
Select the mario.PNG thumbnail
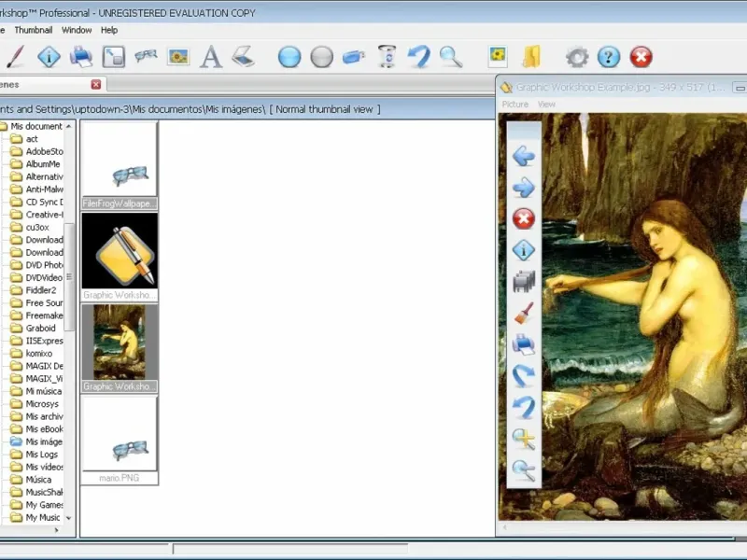pos(120,440)
